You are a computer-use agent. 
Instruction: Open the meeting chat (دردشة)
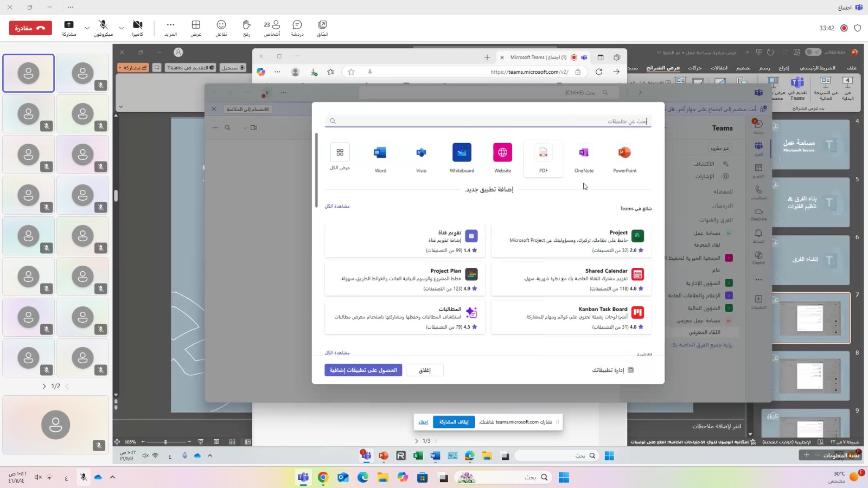tap(297, 28)
